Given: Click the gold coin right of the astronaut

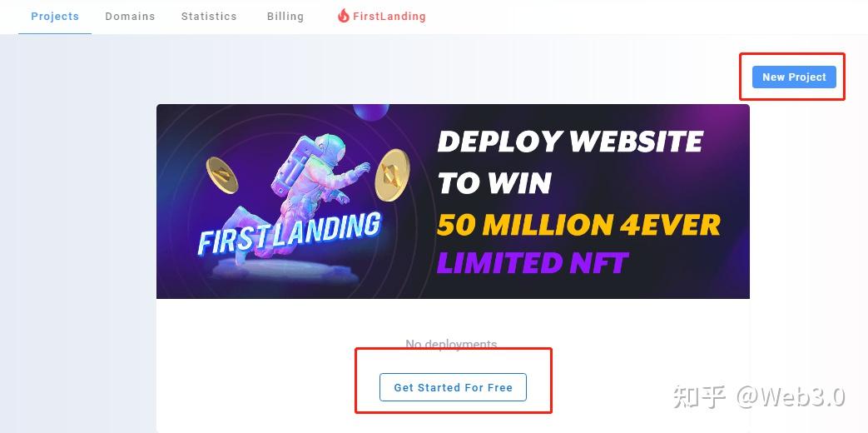Looking at the screenshot, I should pyautogui.click(x=392, y=174).
